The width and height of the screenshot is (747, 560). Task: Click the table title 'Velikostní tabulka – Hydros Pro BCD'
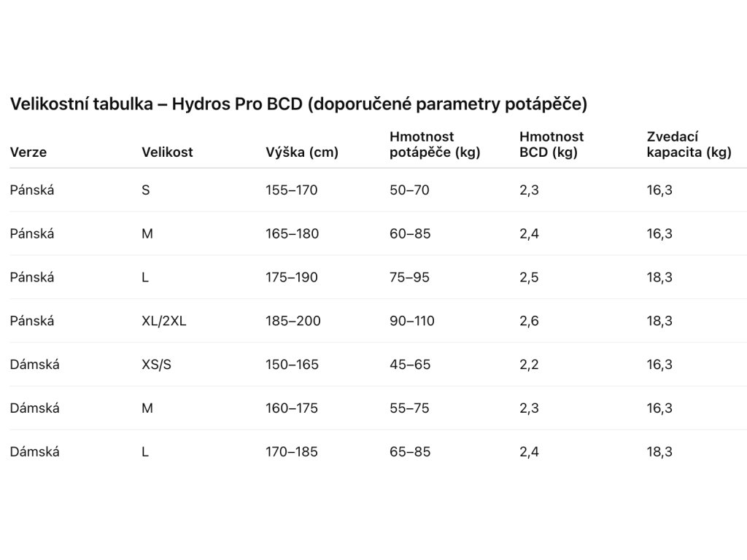click(x=298, y=104)
